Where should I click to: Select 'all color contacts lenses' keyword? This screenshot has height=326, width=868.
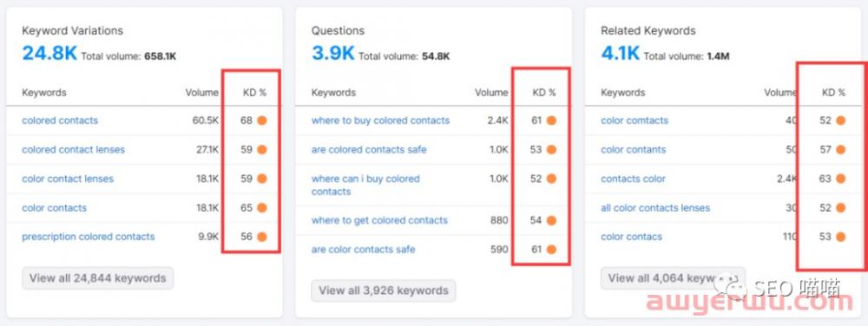655,208
